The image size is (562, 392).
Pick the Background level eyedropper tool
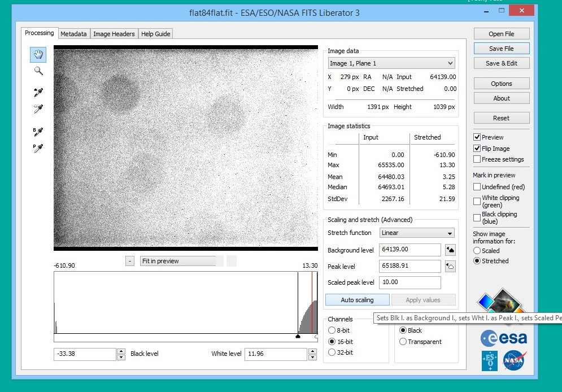tap(38, 92)
